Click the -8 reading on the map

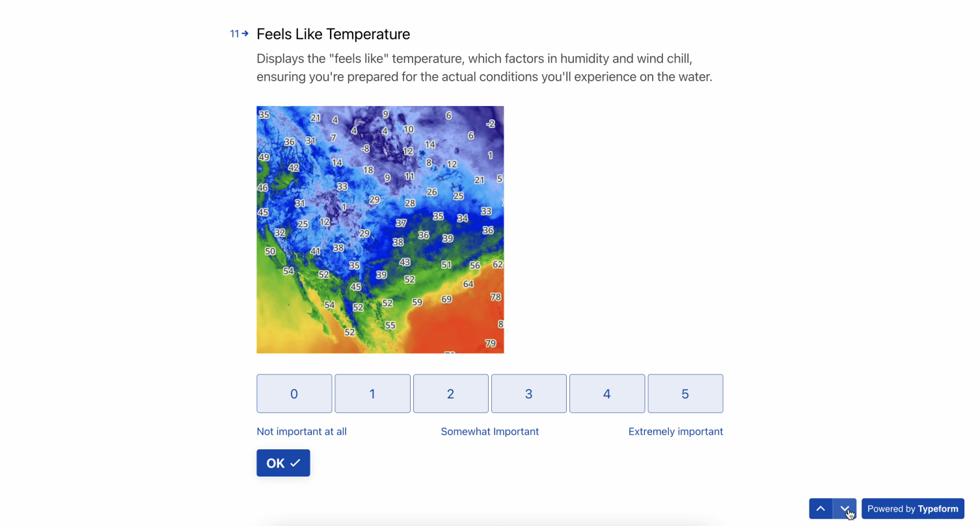pyautogui.click(x=365, y=148)
